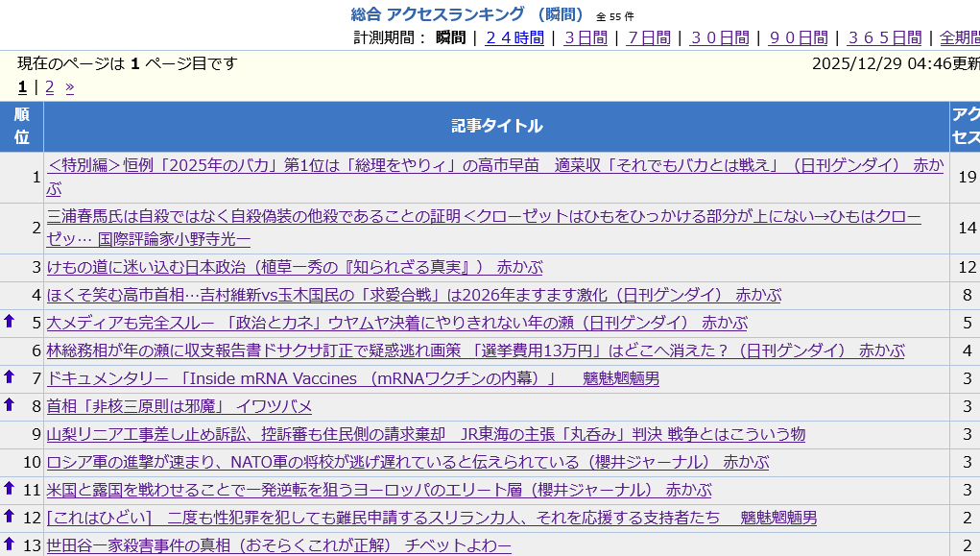Click the up arrow icon beside rank 11

[x=10, y=489]
